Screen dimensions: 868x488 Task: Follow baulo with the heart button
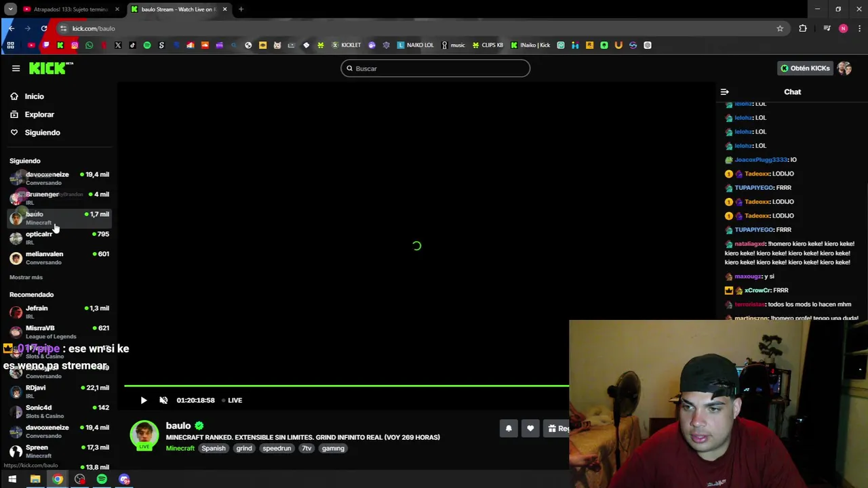(530, 428)
